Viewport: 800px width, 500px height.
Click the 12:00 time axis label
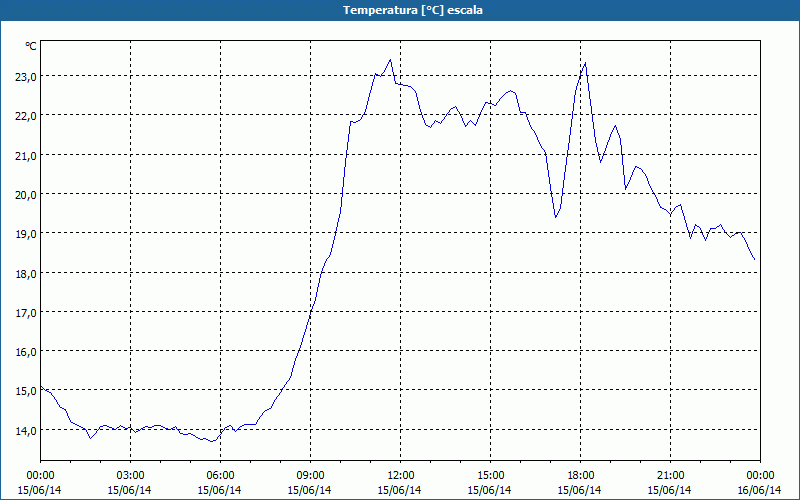coord(401,476)
